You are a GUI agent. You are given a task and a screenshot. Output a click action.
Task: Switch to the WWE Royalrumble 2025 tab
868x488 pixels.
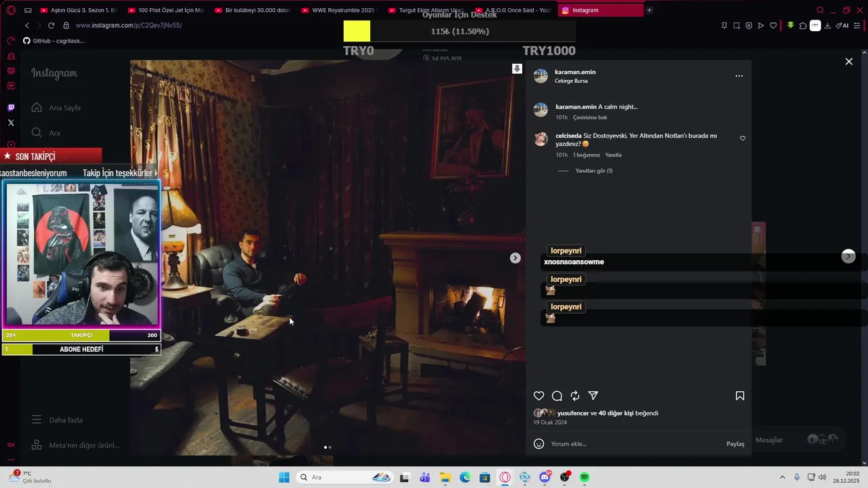pyautogui.click(x=339, y=10)
